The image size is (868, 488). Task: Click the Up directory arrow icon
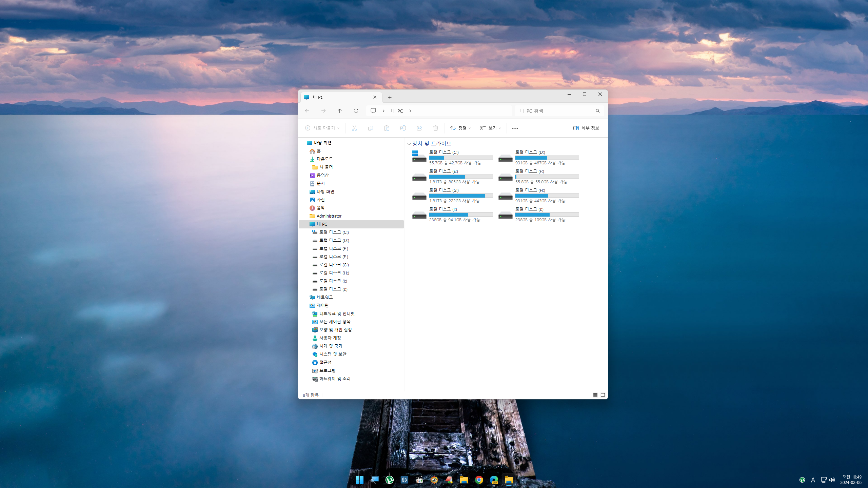point(339,111)
